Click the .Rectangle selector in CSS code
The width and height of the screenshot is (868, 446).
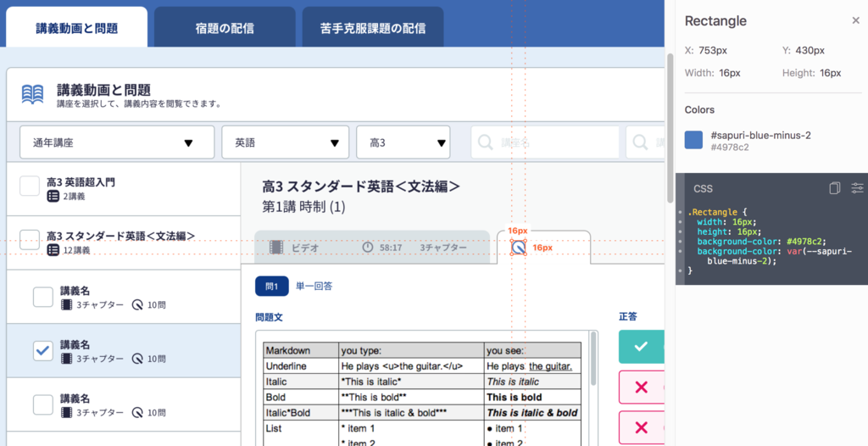pos(712,212)
